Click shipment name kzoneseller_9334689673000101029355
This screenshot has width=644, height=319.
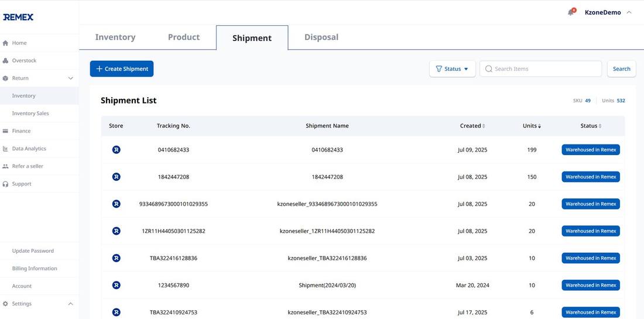click(327, 204)
